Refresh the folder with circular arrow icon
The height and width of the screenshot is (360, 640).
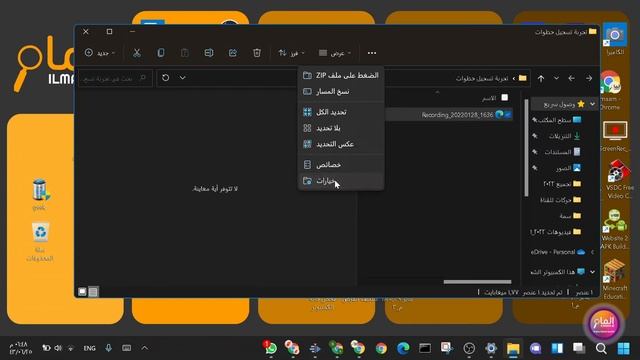[x=165, y=78]
